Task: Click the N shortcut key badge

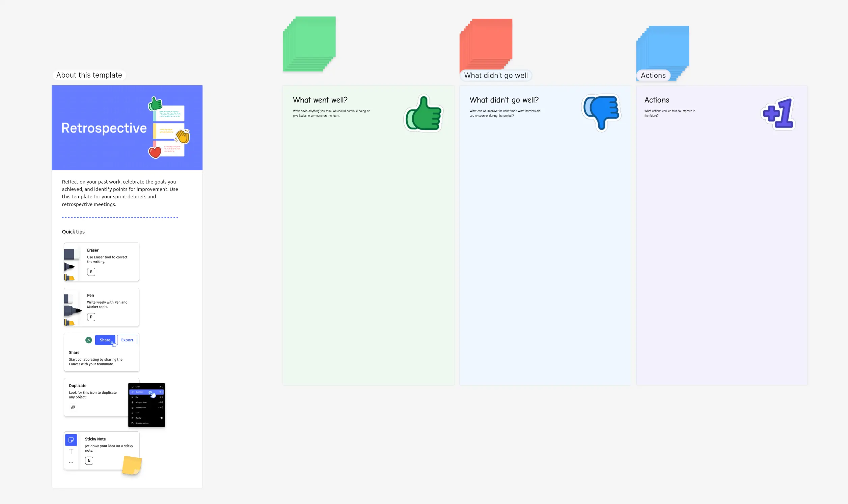Action: (89, 460)
